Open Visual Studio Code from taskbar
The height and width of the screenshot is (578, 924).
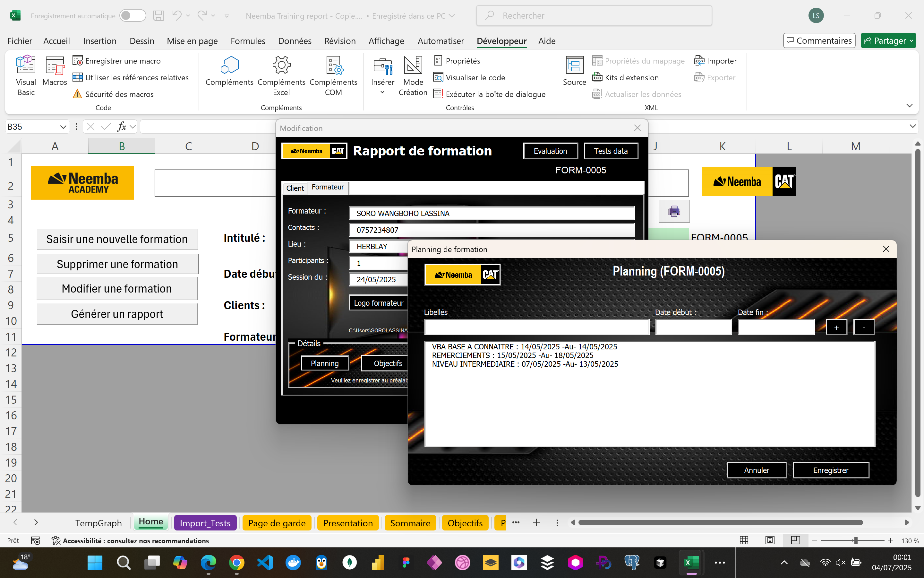click(265, 562)
